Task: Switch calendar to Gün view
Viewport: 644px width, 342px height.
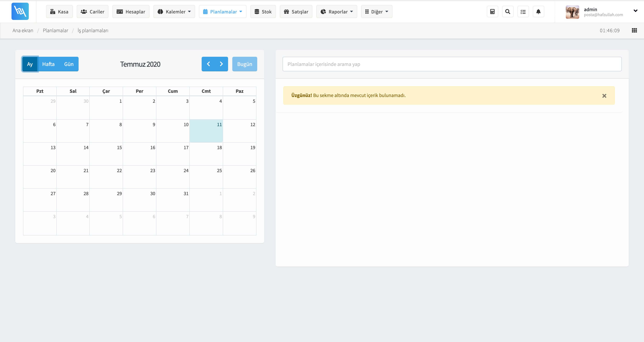Action: pos(69,64)
